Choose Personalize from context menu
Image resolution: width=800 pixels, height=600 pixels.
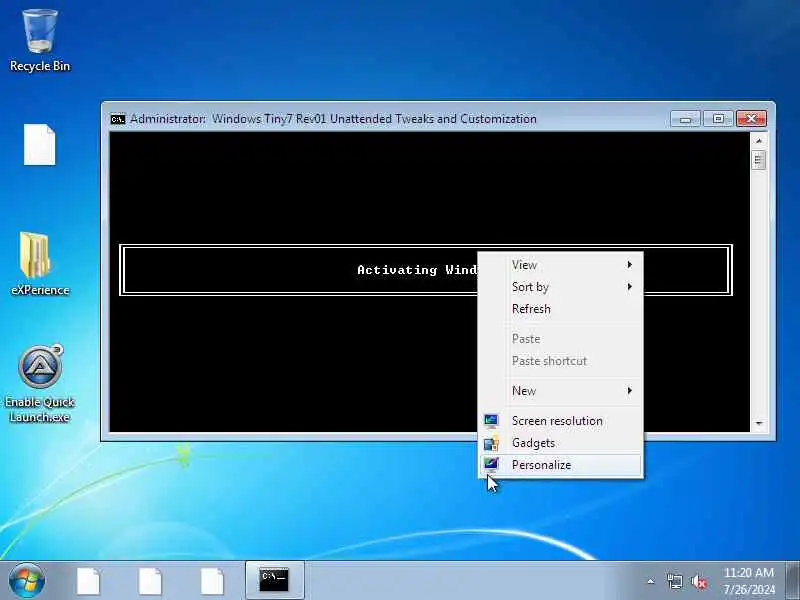click(560, 465)
